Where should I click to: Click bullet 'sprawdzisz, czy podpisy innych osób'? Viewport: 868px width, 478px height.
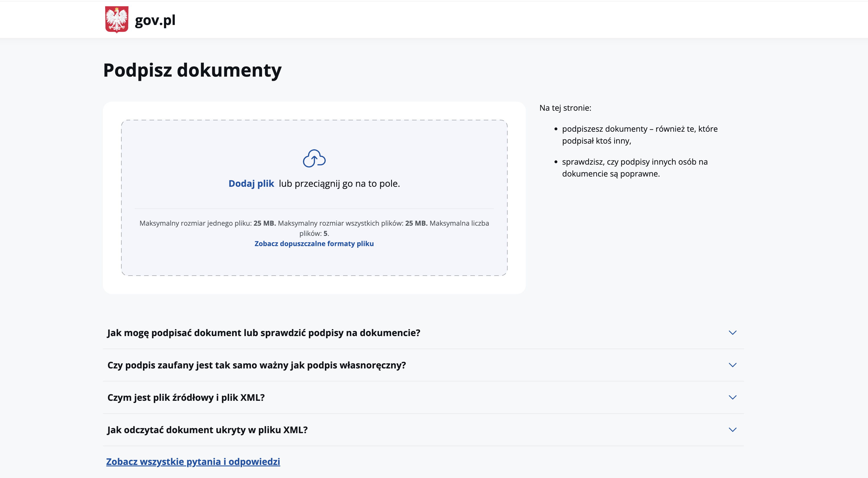point(634,168)
